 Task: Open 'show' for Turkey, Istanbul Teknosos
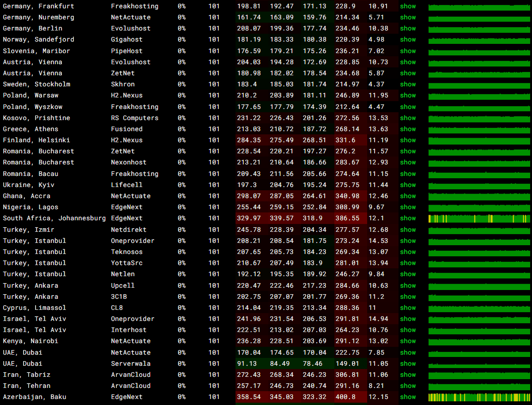(408, 252)
